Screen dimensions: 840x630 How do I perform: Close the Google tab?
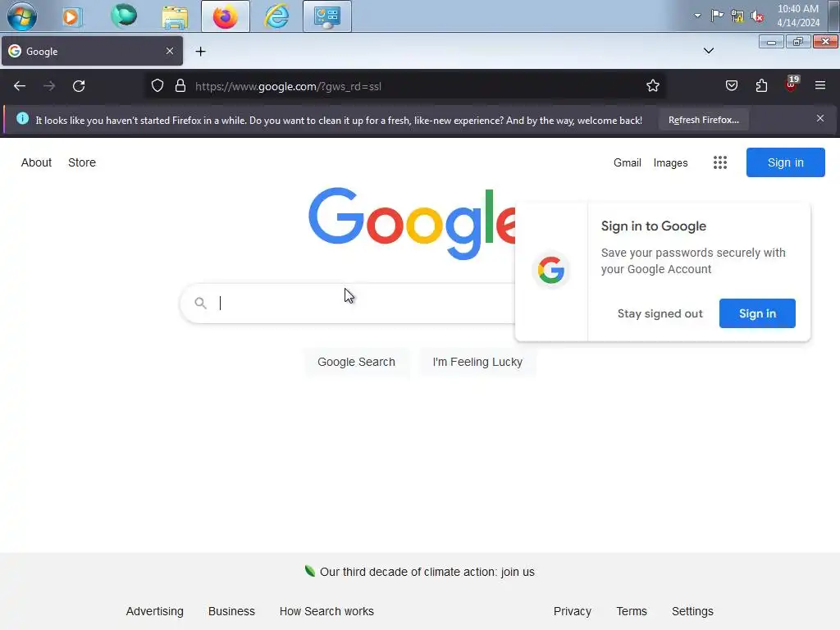[169, 51]
